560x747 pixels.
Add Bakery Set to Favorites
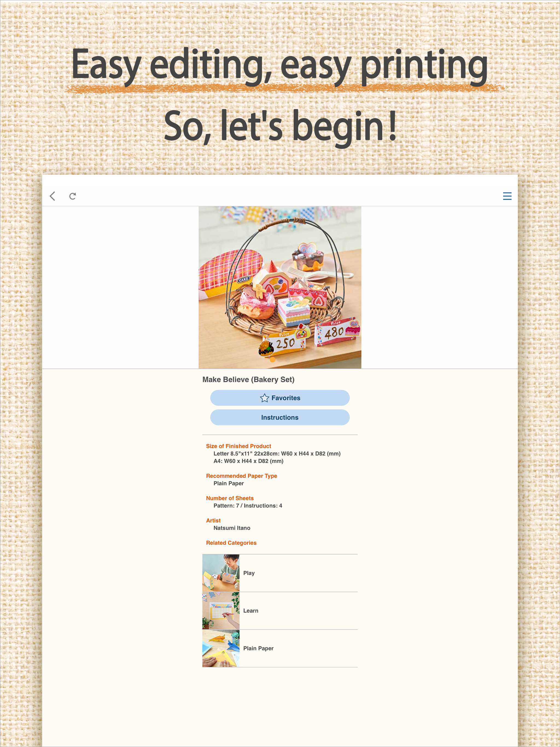pos(280,398)
